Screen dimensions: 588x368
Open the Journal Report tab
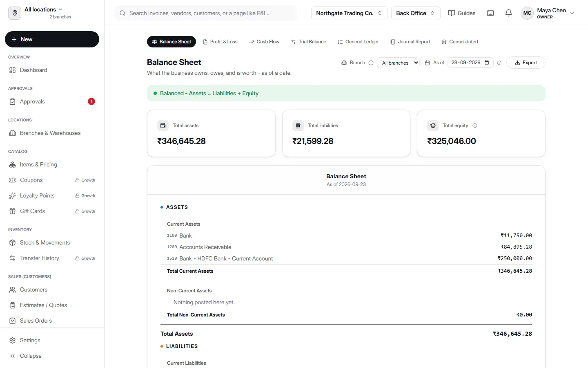coord(410,42)
